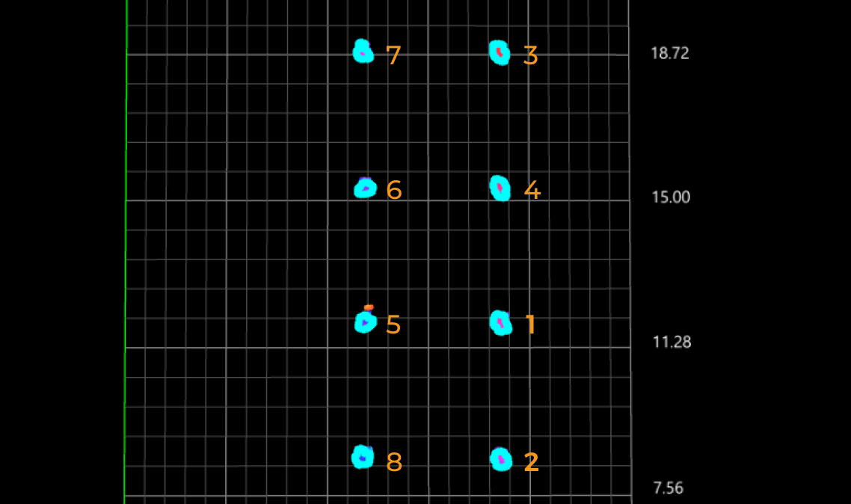Click the magenta marker inside peak 1
The height and width of the screenshot is (504, 851).
coord(500,323)
